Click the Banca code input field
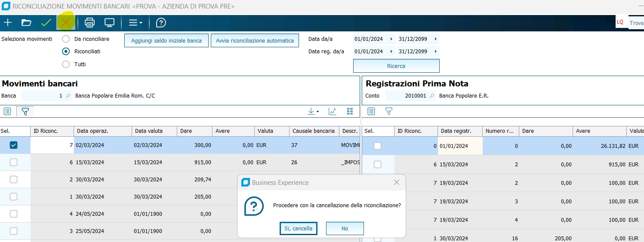644x242 pixels. 43,96
